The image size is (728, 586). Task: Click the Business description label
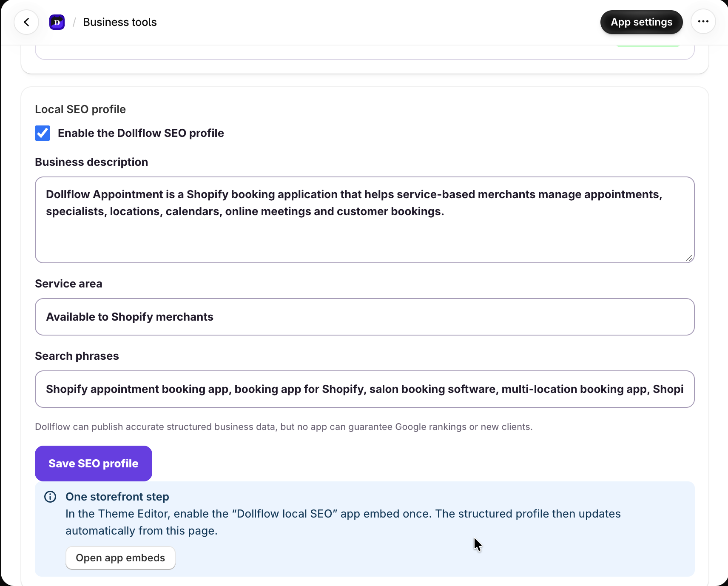[91, 162]
